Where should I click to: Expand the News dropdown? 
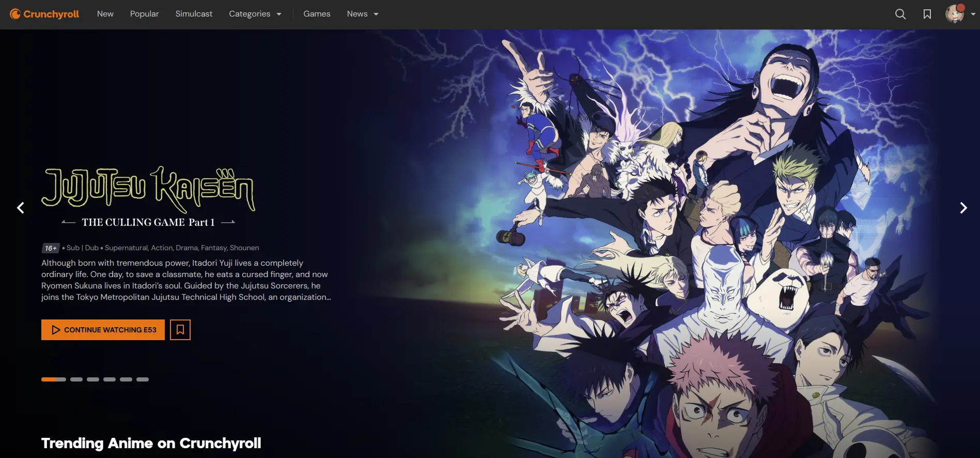363,14
